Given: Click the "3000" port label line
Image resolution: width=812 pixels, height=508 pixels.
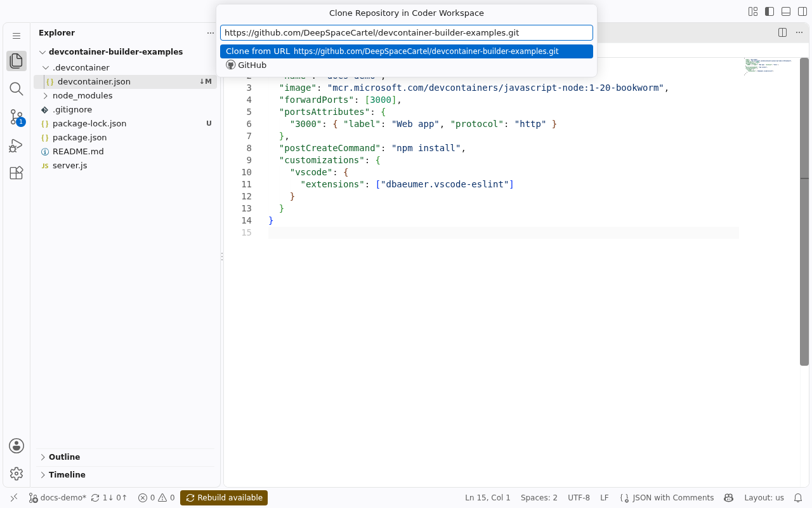Looking at the screenshot, I should [x=423, y=124].
